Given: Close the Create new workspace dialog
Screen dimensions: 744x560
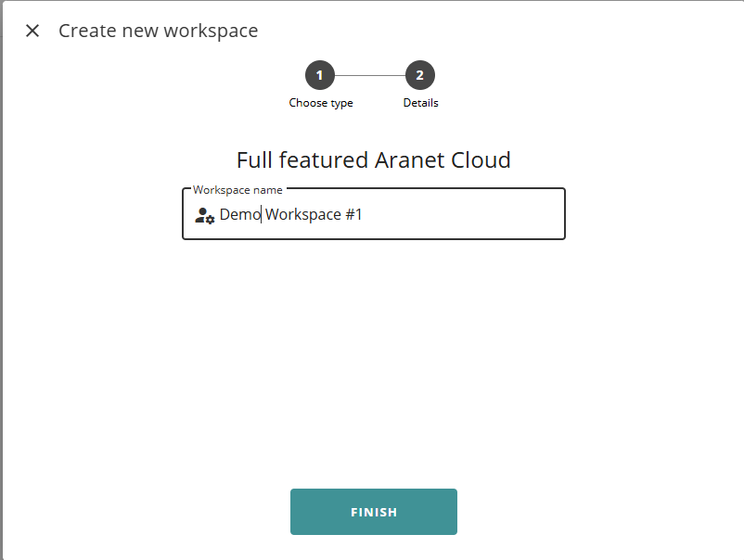Looking at the screenshot, I should (x=32, y=31).
